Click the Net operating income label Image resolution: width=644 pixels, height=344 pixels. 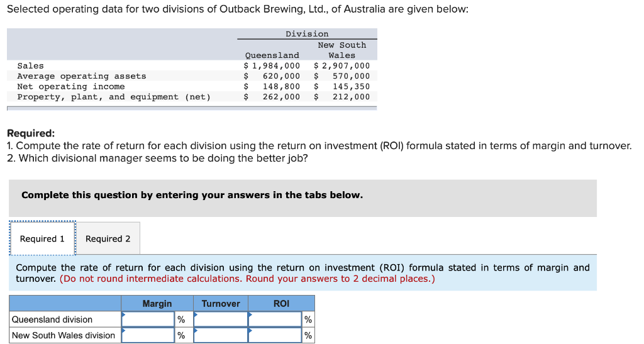click(x=71, y=87)
